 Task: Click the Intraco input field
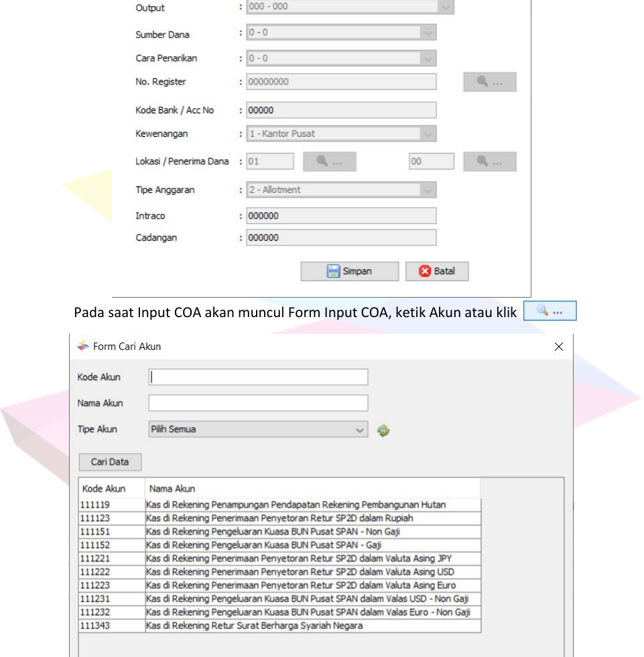click(341, 216)
